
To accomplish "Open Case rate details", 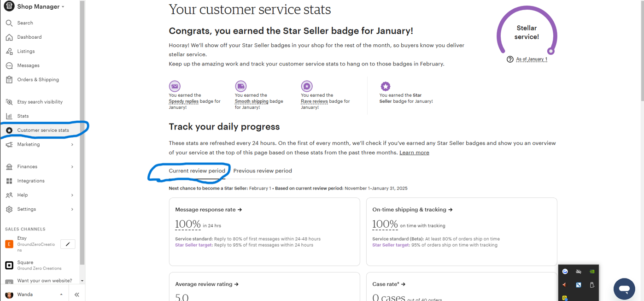I will (389, 284).
